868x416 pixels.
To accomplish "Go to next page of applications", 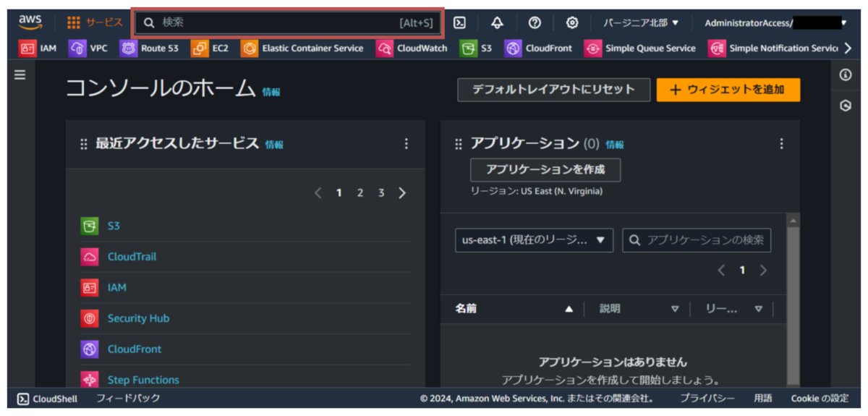I will pyautogui.click(x=763, y=271).
